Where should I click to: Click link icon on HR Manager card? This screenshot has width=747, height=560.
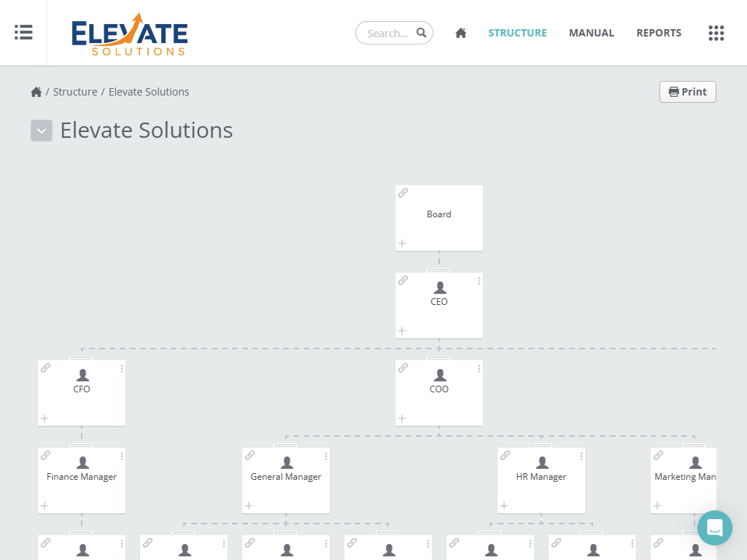click(x=505, y=455)
